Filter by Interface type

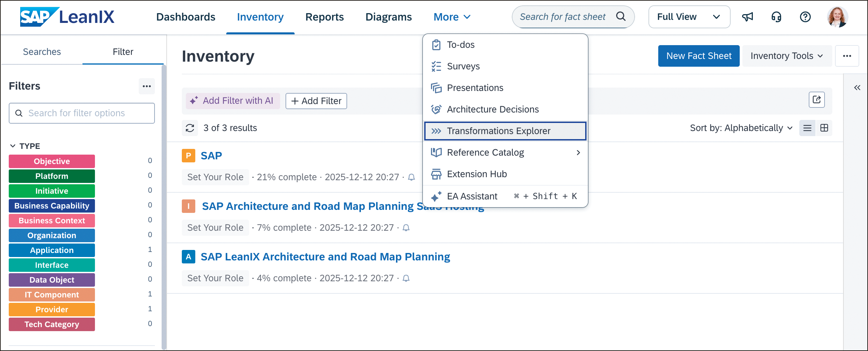(52, 265)
